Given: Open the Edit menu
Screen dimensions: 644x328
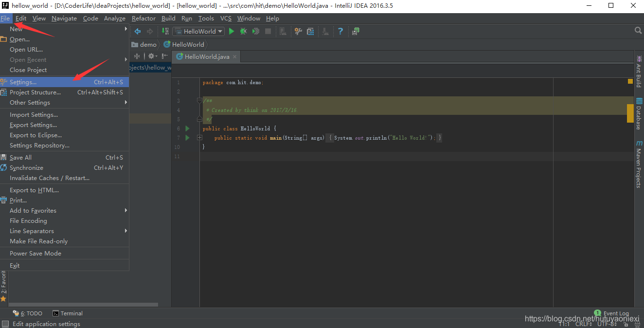Looking at the screenshot, I should pos(20,18).
